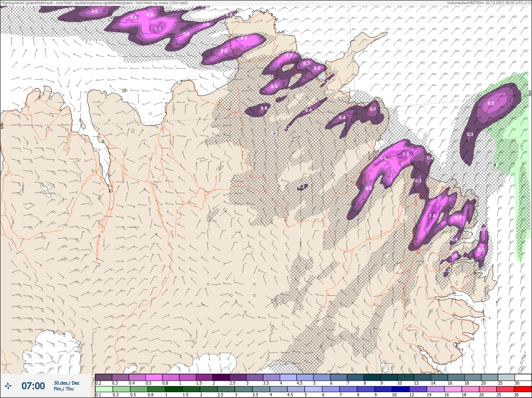
Task: Pick the 0.1 pale green rain legend swatch
Action: coord(103,390)
